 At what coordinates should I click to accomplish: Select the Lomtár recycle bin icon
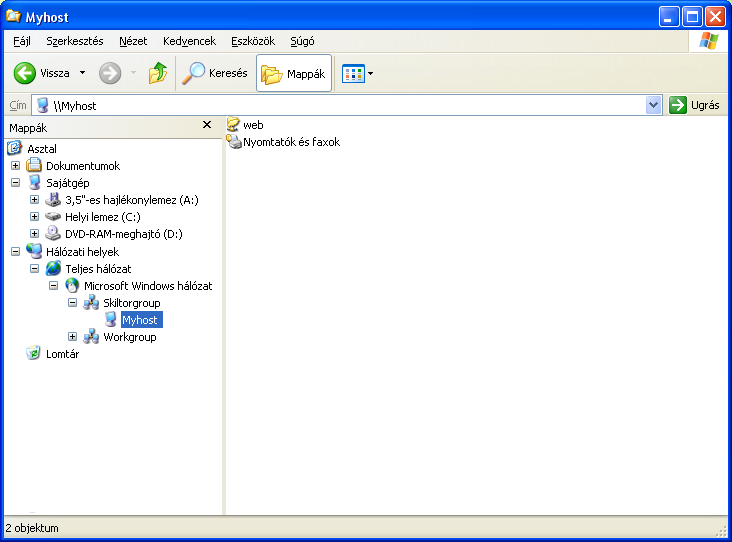tap(34, 353)
